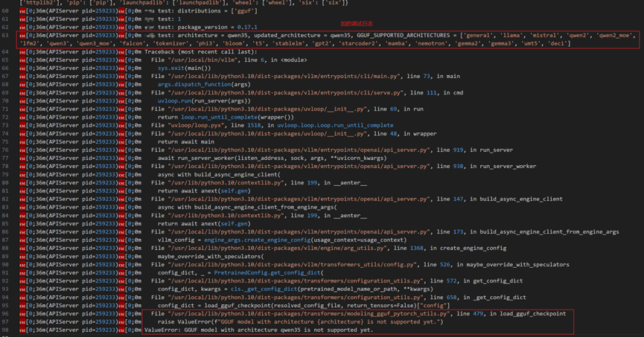Click "async with build_async_engine_client_from_engine_args(" statement
644x337 pixels.
tap(247, 208)
